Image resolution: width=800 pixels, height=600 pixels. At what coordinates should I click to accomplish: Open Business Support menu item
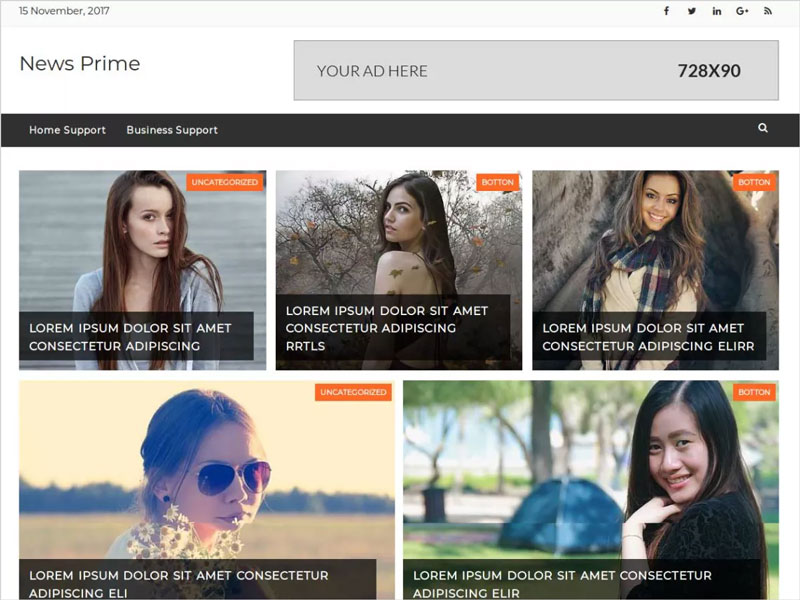(172, 130)
